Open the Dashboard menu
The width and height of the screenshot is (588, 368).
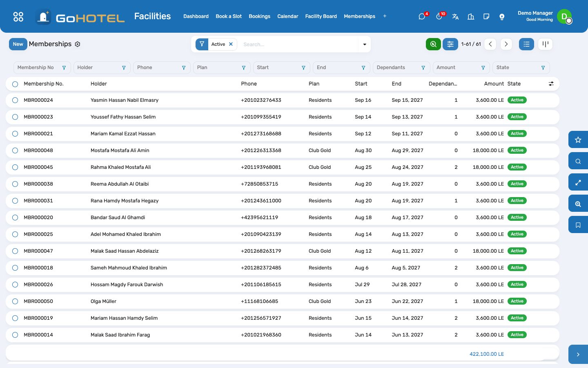pos(196,16)
